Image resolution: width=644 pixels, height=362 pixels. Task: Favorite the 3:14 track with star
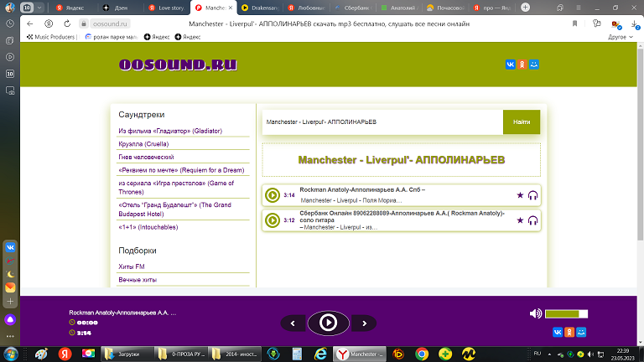(520, 195)
